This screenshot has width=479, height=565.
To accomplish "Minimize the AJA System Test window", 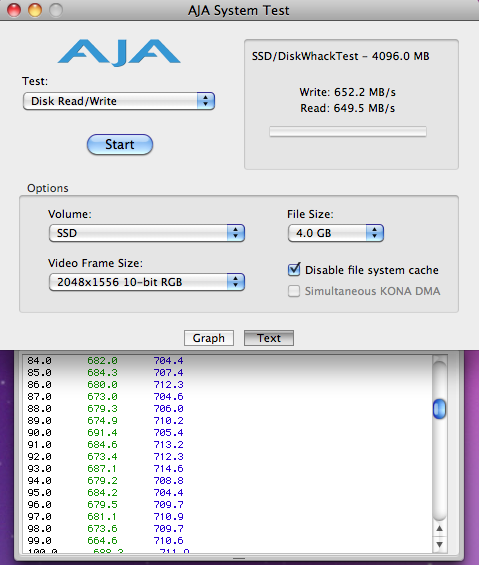I will [35, 10].
